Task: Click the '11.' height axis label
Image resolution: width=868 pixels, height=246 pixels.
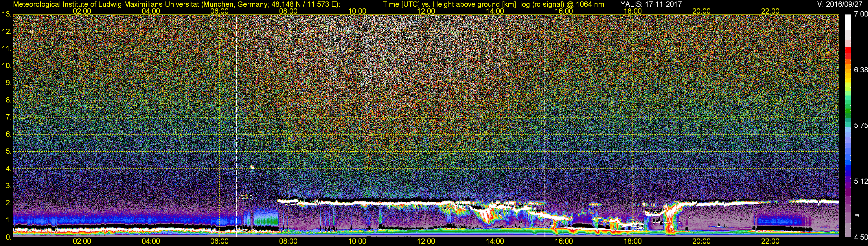Action: [x=7, y=49]
